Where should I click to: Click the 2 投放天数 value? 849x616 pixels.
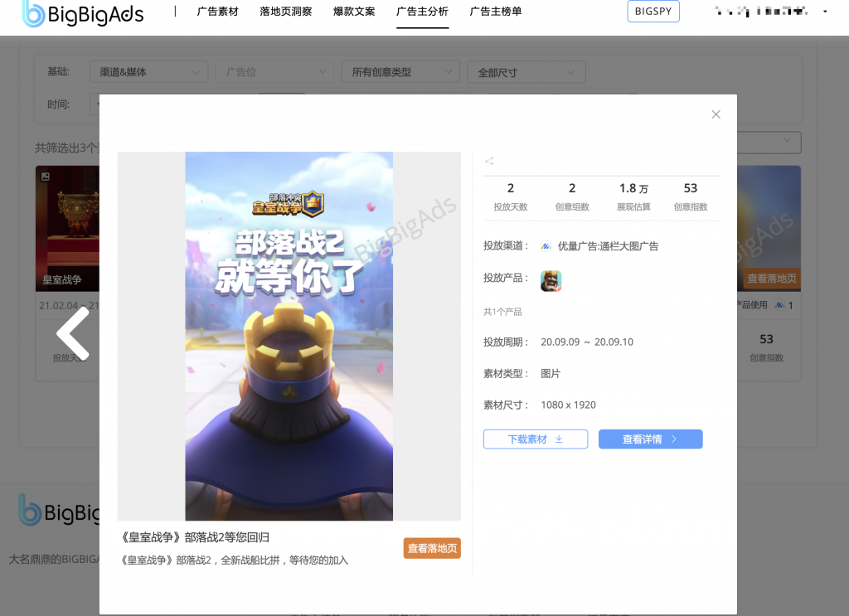coord(511,188)
